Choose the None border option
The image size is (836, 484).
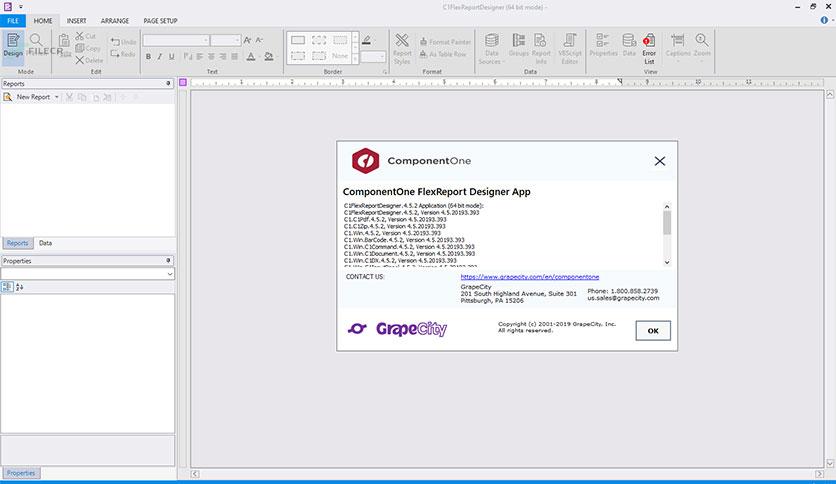coord(340,56)
